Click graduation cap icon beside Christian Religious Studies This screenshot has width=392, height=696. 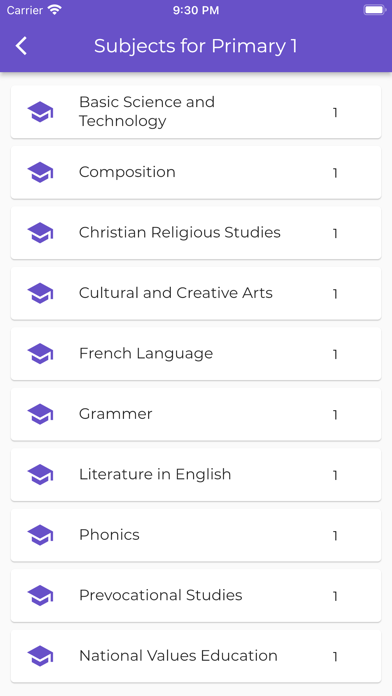click(40, 233)
